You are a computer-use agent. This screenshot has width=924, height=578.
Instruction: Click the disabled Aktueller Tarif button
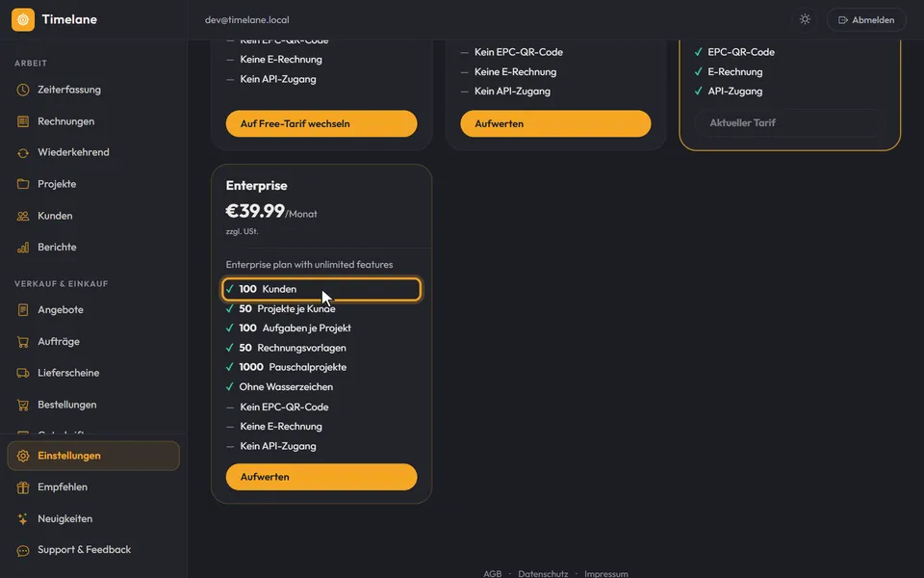tap(789, 122)
